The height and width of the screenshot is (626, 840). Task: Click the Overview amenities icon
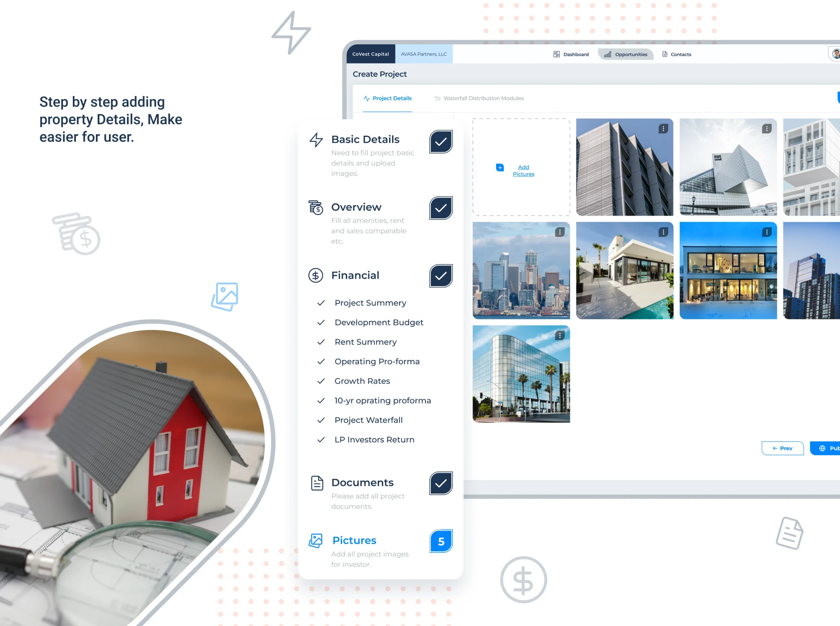[316, 209]
